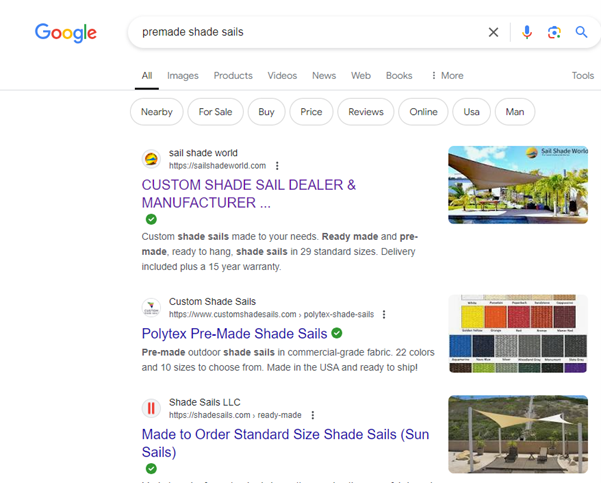Click the sail shade world site name

click(203, 153)
